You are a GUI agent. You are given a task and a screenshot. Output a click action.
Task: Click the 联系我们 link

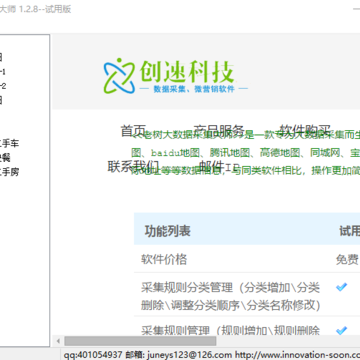133,166
